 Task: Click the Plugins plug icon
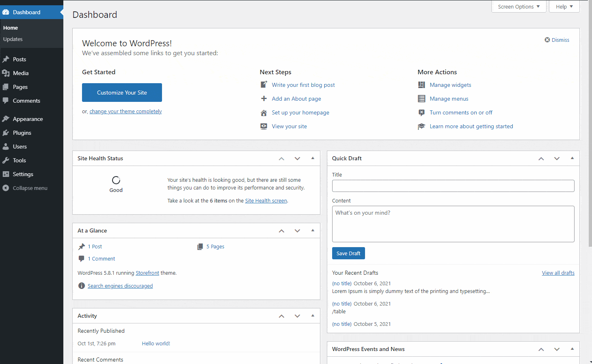tap(6, 133)
